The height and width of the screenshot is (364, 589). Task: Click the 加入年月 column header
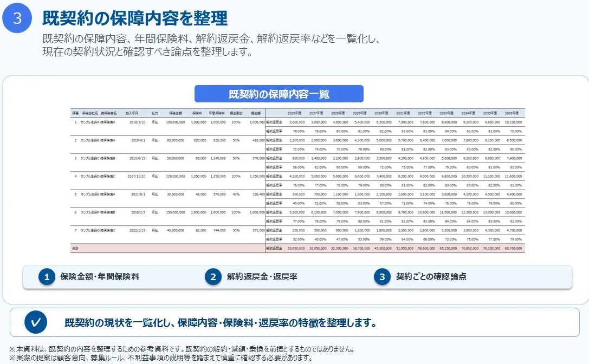point(132,113)
